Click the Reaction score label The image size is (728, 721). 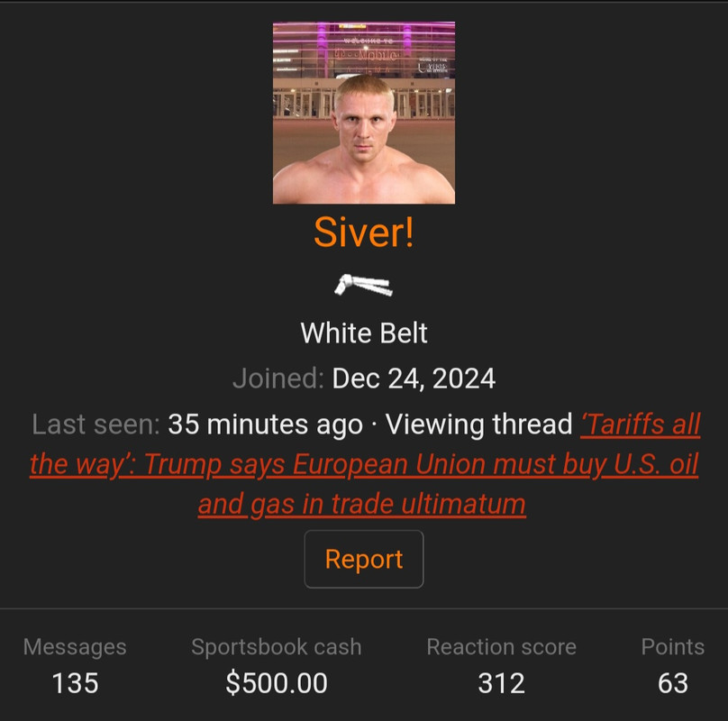click(502, 647)
